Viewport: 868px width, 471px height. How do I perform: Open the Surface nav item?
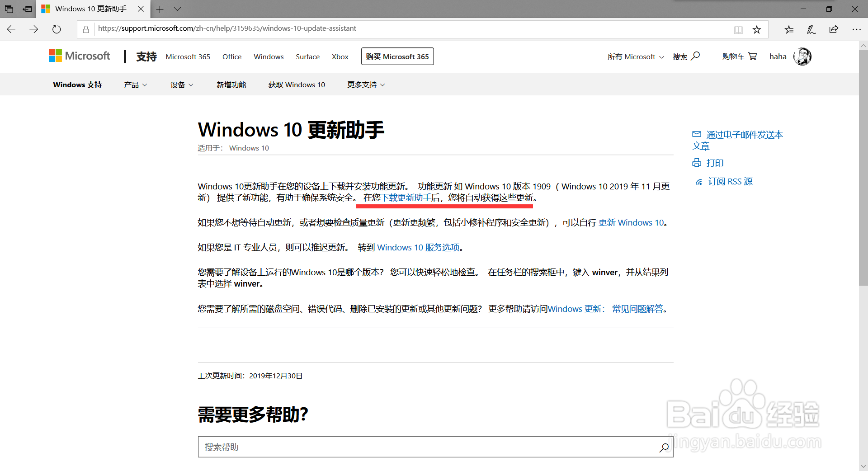coord(308,57)
